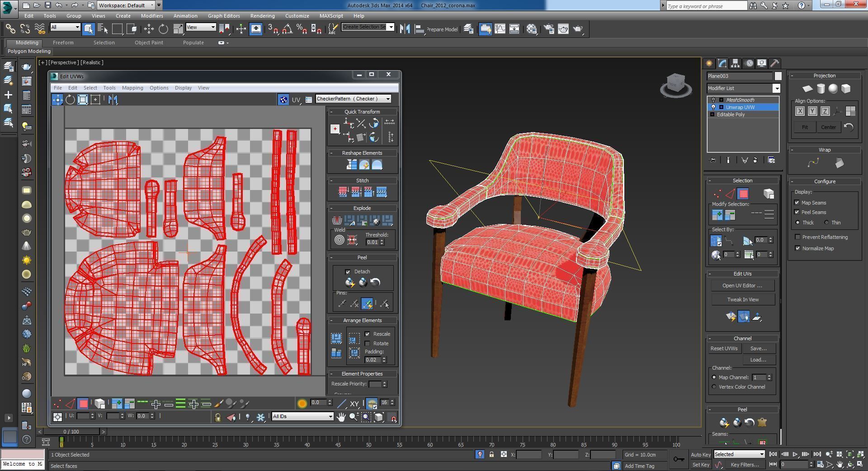The height and width of the screenshot is (471, 868).
Task: Select Vertex sub-object mode in command panel
Action: coord(717,194)
